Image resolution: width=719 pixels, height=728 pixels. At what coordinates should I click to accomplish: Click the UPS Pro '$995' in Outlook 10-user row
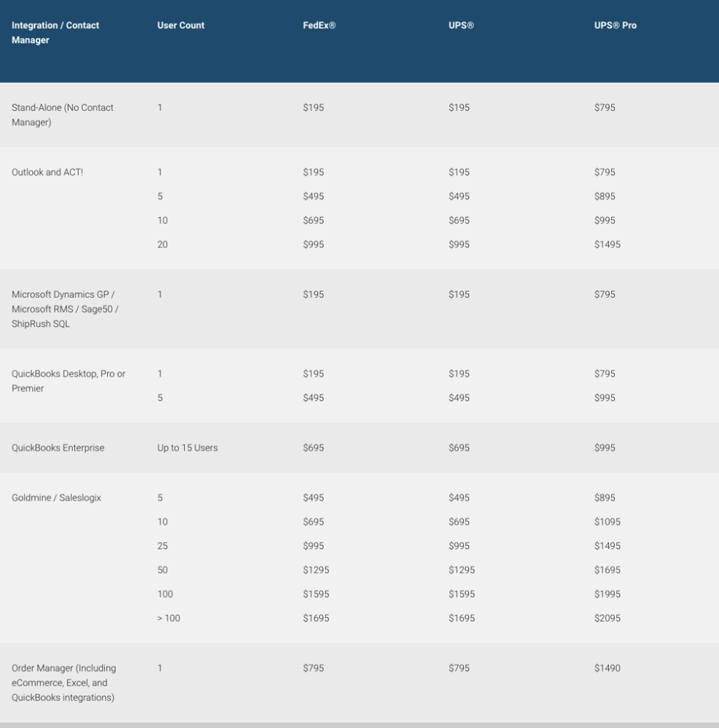(605, 221)
